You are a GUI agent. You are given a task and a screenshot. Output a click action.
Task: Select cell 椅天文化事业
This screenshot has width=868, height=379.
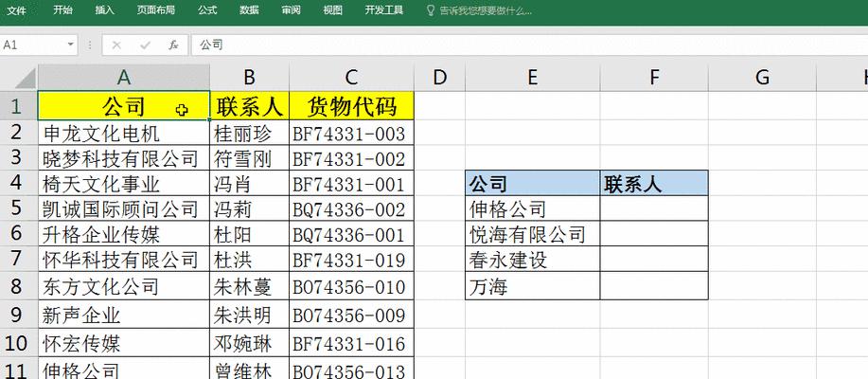124,184
